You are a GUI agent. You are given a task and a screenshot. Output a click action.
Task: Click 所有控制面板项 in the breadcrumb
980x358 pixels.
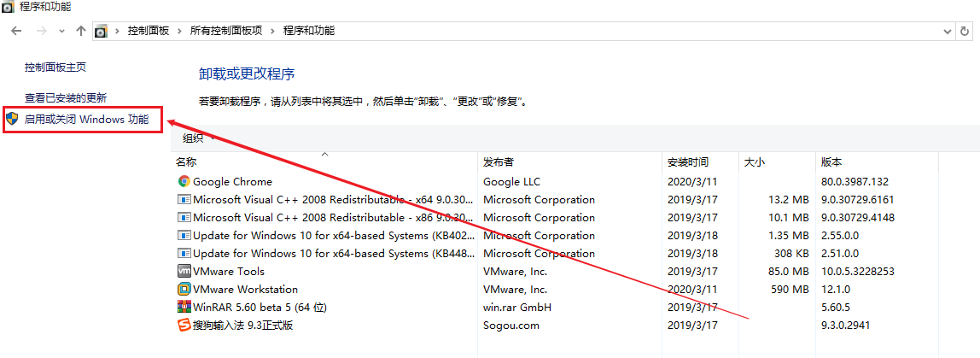226,31
